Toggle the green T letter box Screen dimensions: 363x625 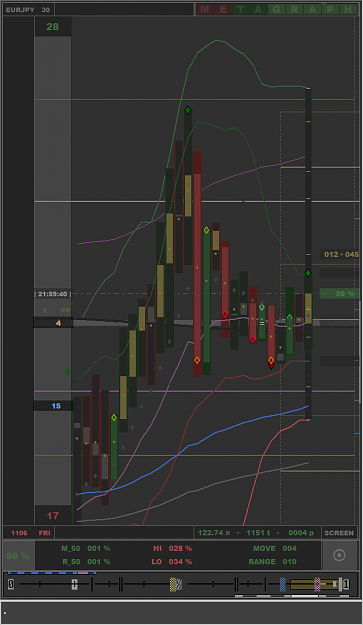point(240,9)
